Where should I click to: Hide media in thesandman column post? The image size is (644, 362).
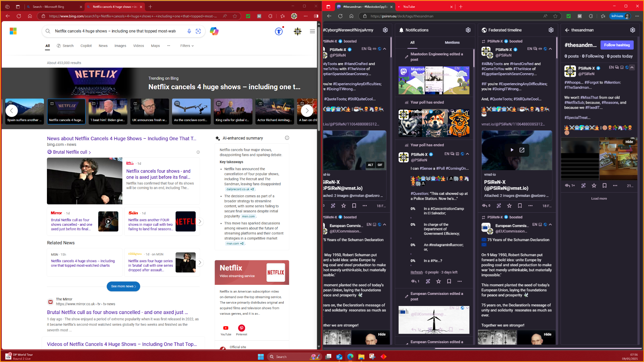[629, 142]
